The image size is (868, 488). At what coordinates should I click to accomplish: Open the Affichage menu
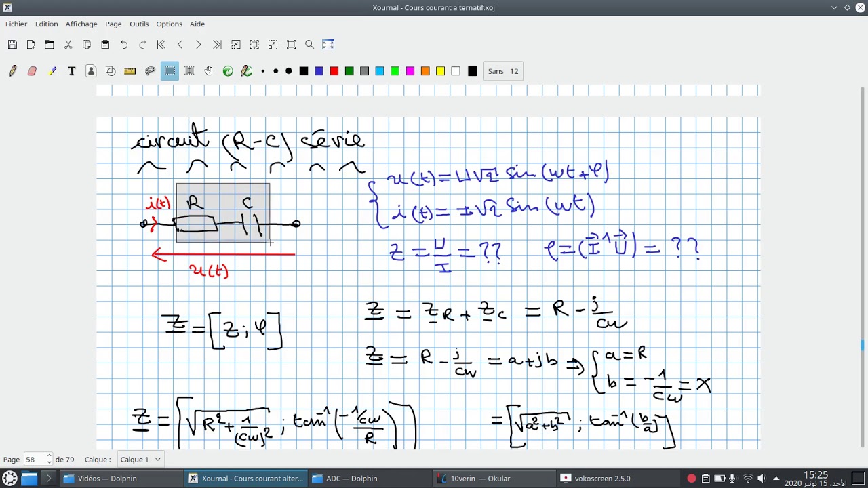(81, 24)
